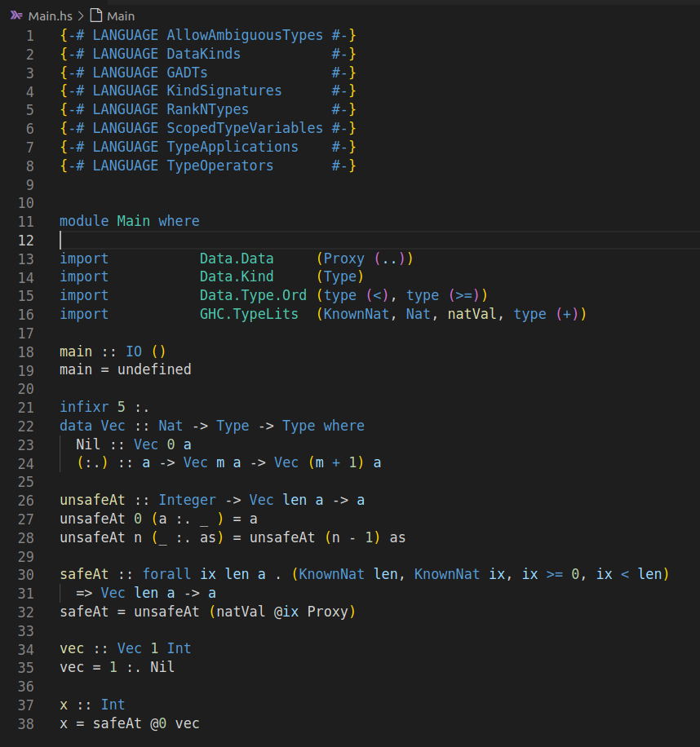Click the infixr keyword on line 21
The height and width of the screenshot is (747, 700).
tap(84, 407)
